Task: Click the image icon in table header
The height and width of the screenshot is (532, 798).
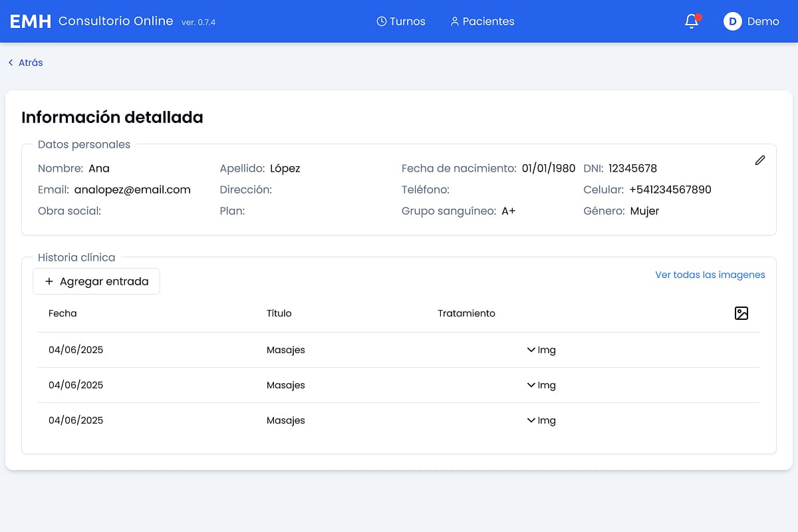Action: pos(741,313)
